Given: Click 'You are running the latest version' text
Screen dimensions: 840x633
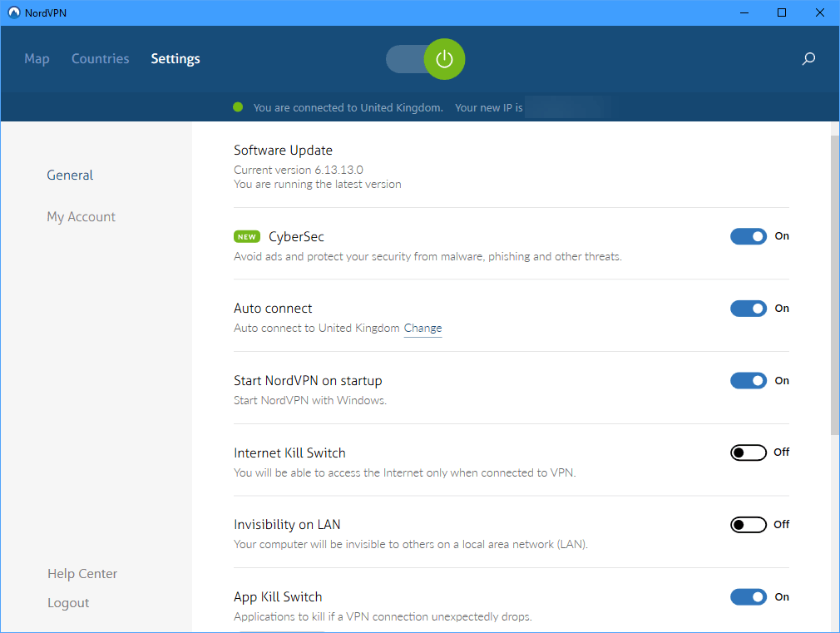Looking at the screenshot, I should 317,185.
